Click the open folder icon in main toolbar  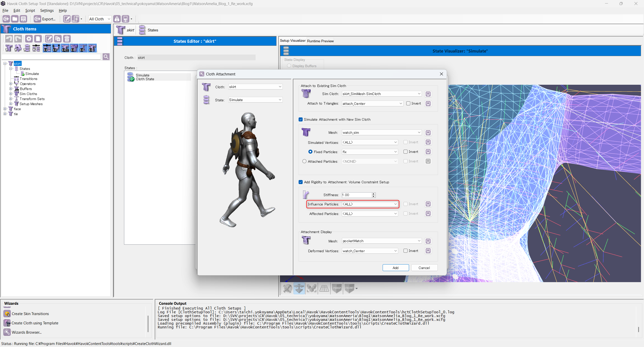coord(15,19)
